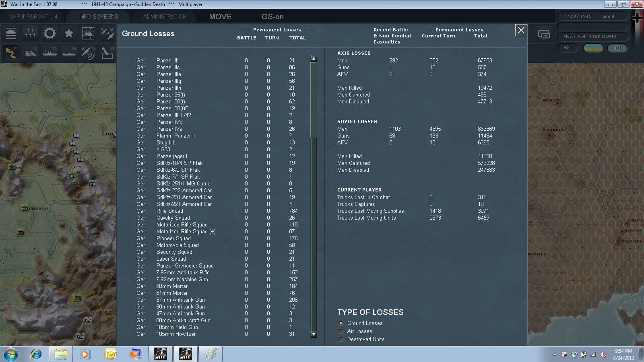The image size is (644, 362).
Task: Select the F4 amphibious ship icon
Action: coord(69,53)
